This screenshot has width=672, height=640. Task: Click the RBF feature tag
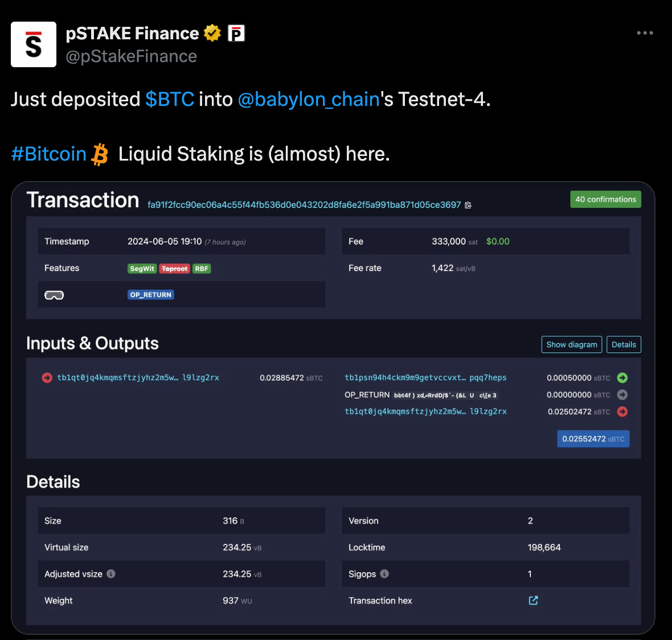pyautogui.click(x=202, y=269)
